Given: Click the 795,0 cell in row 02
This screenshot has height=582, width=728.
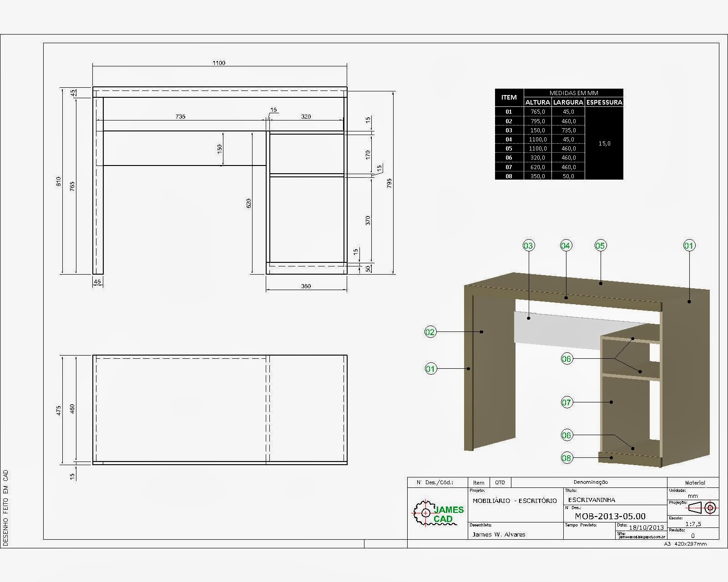Looking at the screenshot, I should [537, 121].
